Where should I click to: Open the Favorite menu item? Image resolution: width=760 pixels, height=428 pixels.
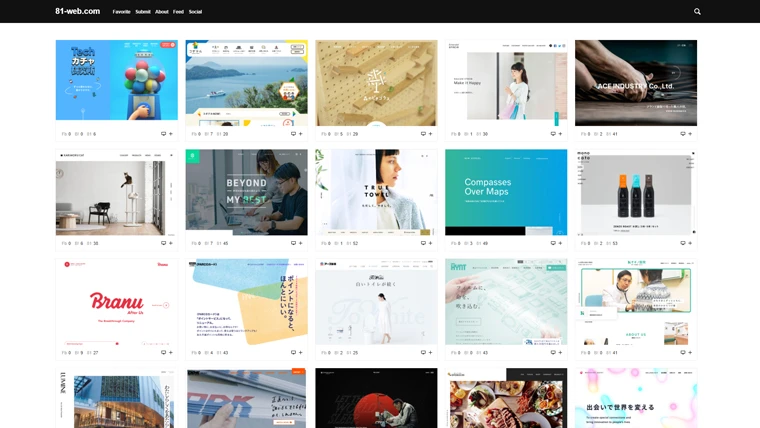coord(121,12)
